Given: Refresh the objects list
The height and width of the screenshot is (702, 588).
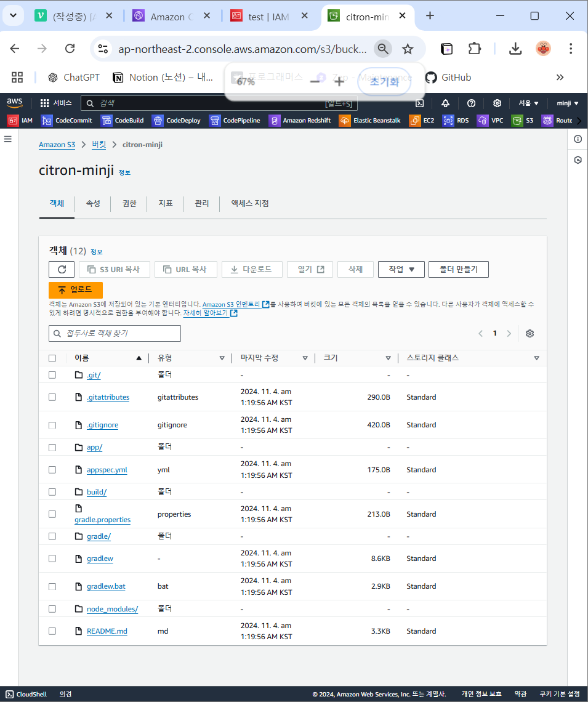Looking at the screenshot, I should 62,270.
